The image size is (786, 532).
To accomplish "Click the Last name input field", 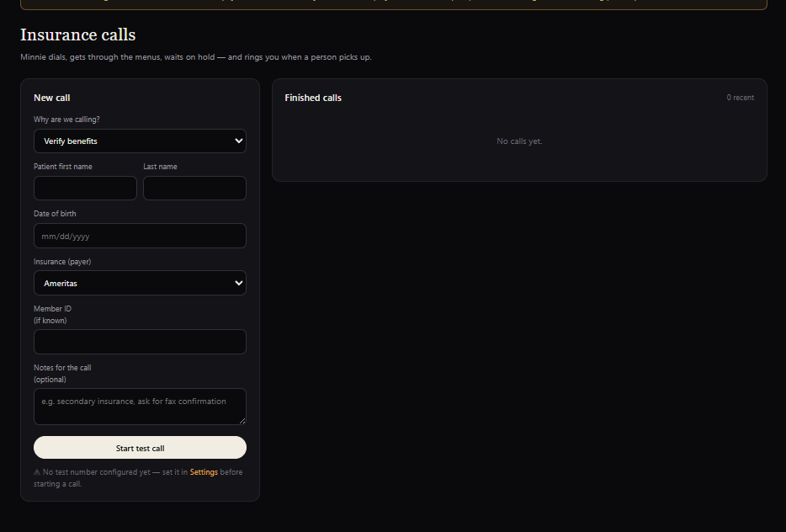I will (194, 188).
